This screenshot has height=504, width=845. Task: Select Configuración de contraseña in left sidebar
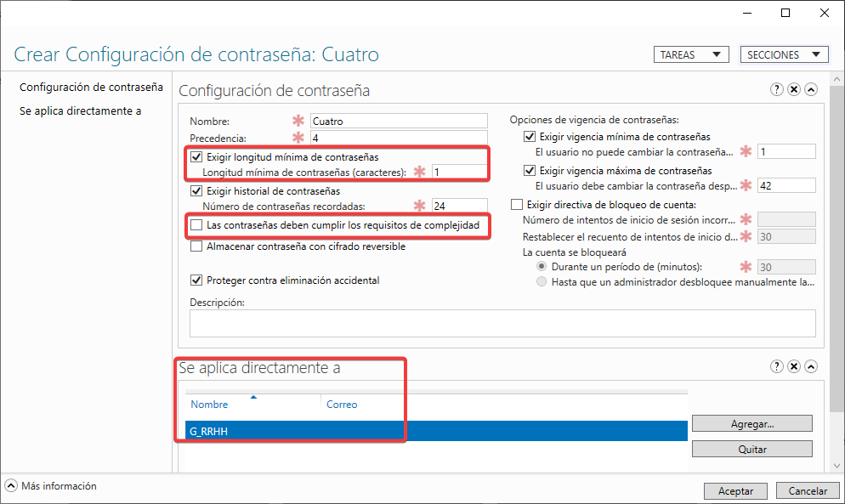point(91,88)
